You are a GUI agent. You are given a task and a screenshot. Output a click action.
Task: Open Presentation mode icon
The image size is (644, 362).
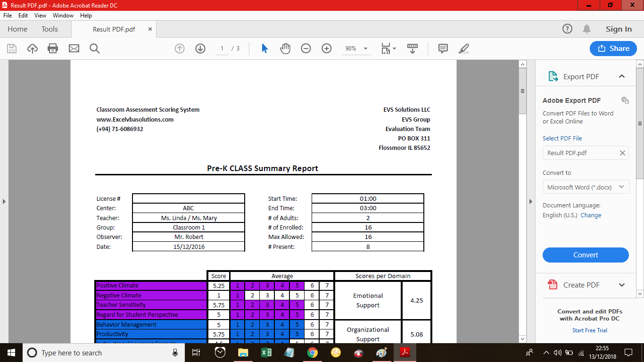tap(413, 48)
